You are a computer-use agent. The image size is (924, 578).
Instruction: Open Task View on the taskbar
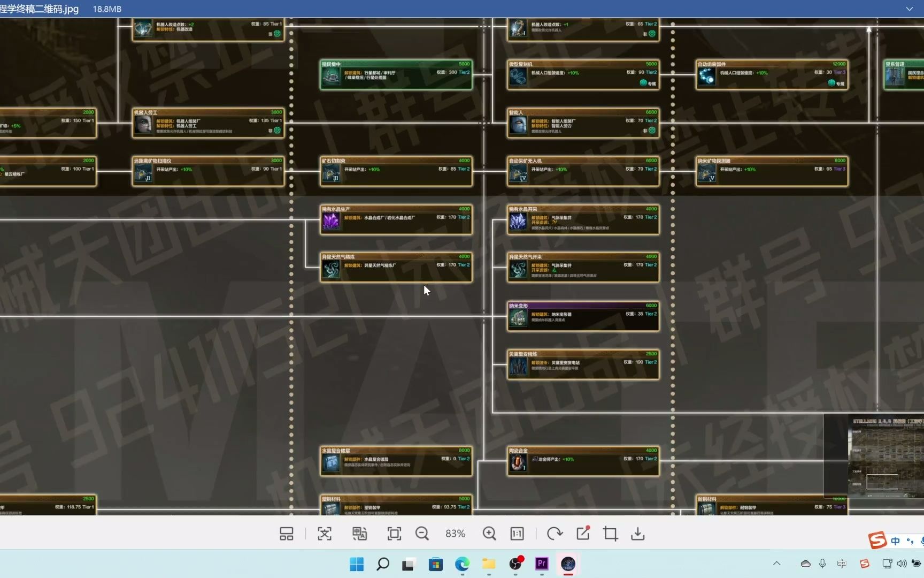[x=409, y=564]
